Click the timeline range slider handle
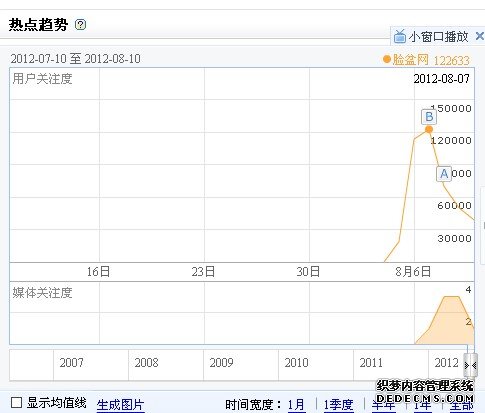Viewport: 485px width, 413px height. (470, 366)
